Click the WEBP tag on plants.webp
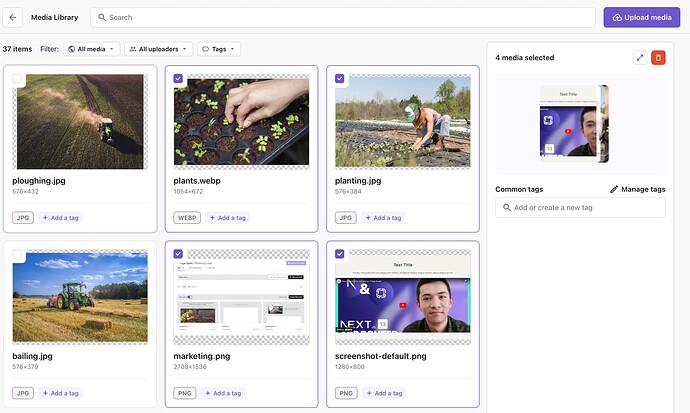 pos(187,218)
